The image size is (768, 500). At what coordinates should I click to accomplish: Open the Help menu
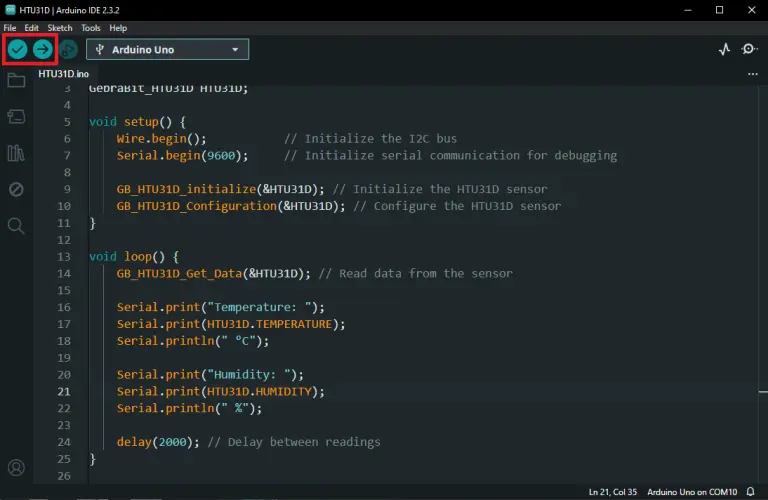click(118, 28)
